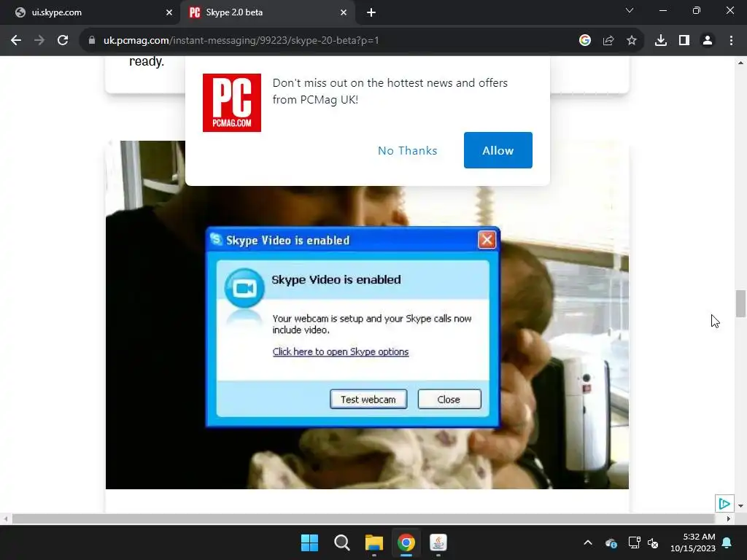
Task: Click the vertical scrollbar thumb
Action: (740, 303)
